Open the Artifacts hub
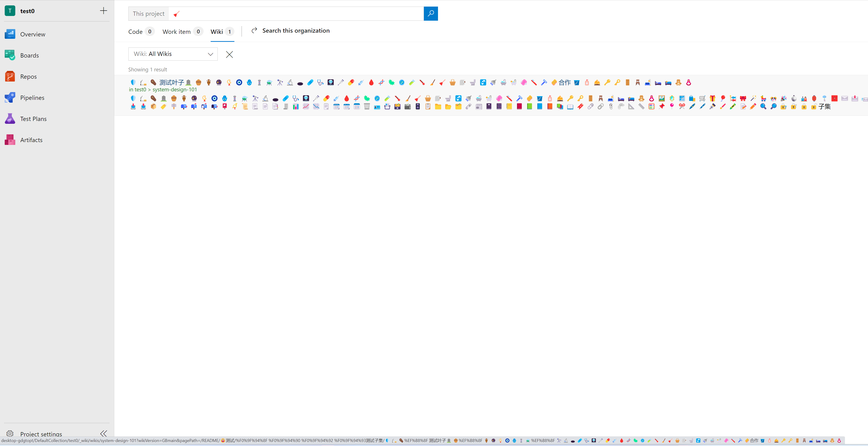This screenshot has height=446, width=868. tap(31, 140)
